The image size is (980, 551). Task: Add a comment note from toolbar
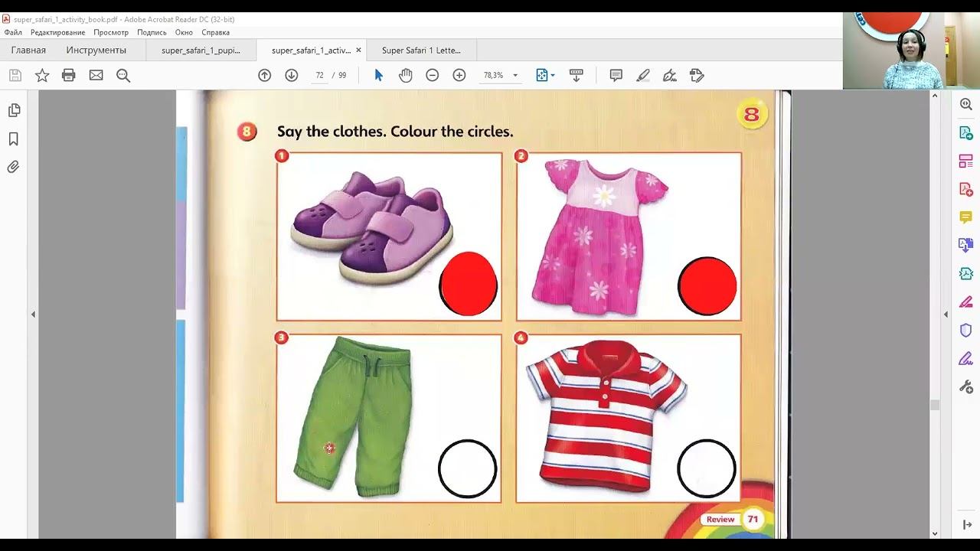616,75
